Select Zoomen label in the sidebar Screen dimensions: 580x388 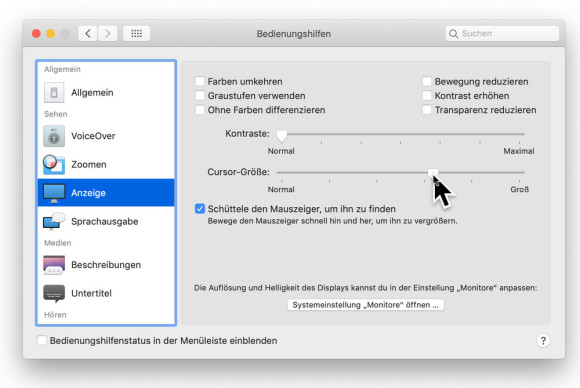click(x=89, y=165)
